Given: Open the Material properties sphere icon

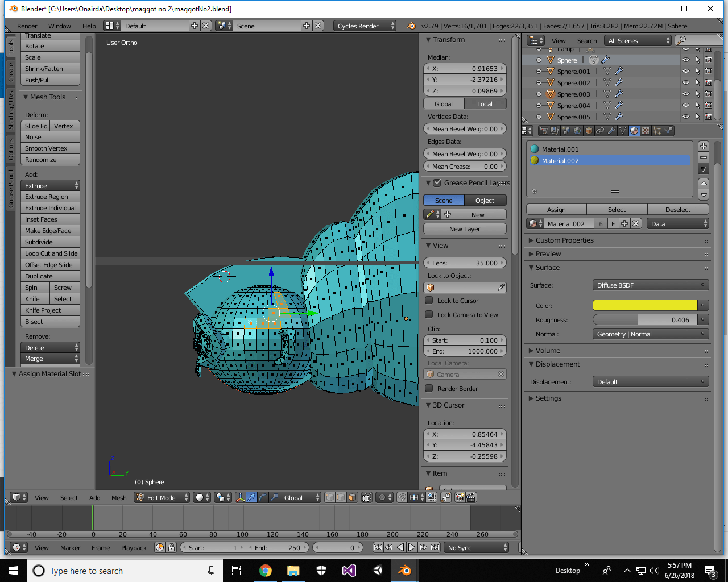Looking at the screenshot, I should pos(634,131).
